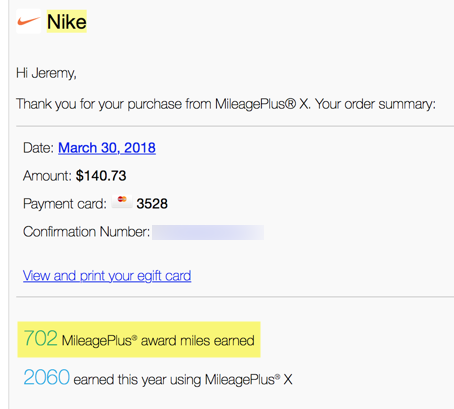Click the Hi Jeremy greeting text
The image size is (454, 409).
click(46, 73)
